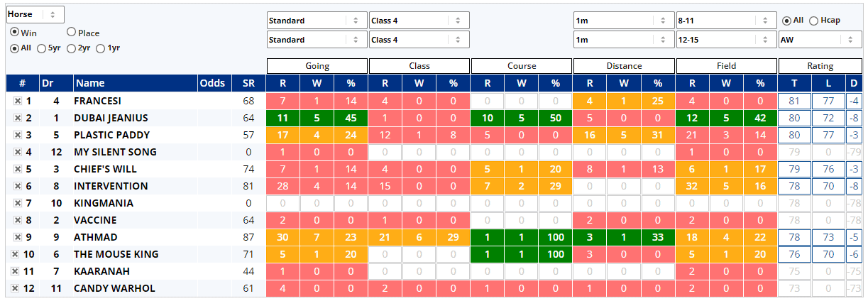The image size is (868, 301).
Task: Expand the AW dropdown
Action: coord(819,40)
